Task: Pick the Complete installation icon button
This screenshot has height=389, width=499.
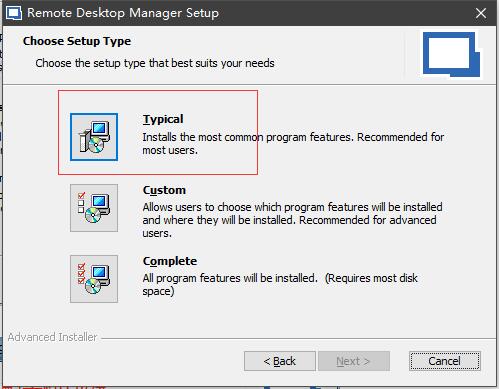Action: [94, 279]
